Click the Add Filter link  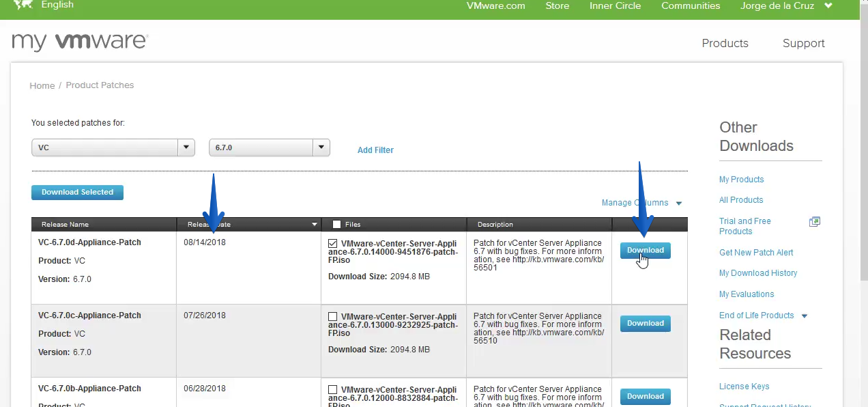(x=375, y=150)
